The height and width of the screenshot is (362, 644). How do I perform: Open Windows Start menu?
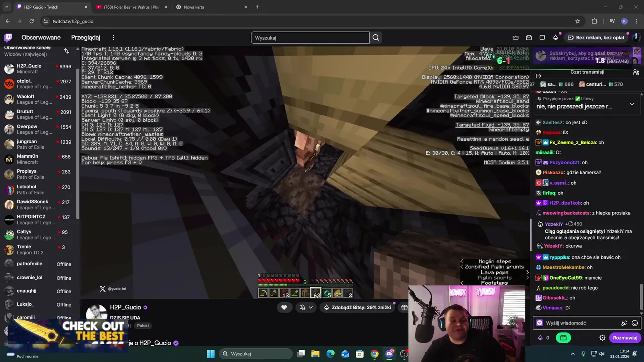(x=211, y=354)
